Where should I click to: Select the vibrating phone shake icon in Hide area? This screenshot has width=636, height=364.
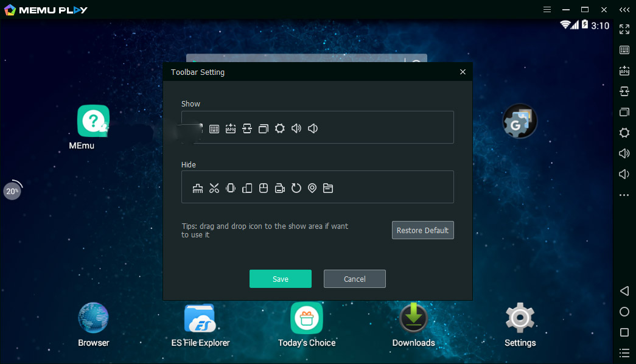coord(231,188)
